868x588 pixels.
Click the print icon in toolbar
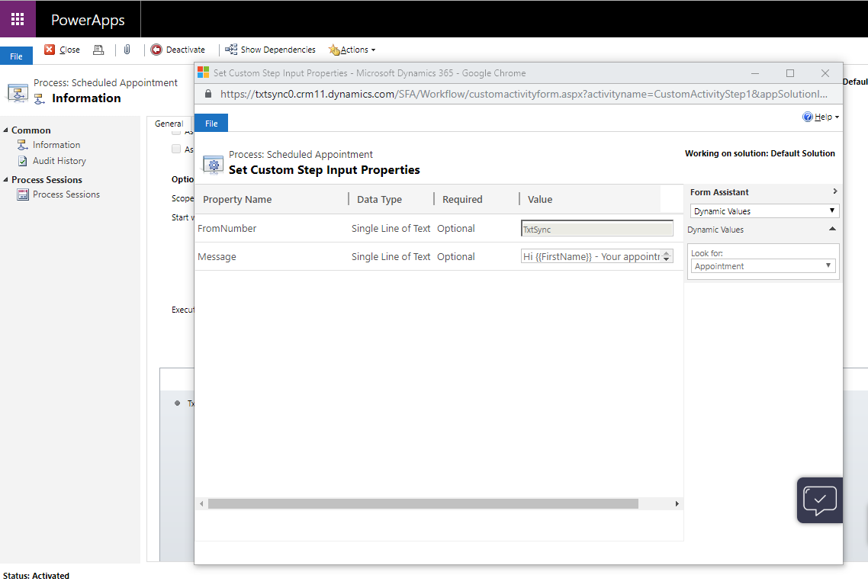tap(98, 50)
